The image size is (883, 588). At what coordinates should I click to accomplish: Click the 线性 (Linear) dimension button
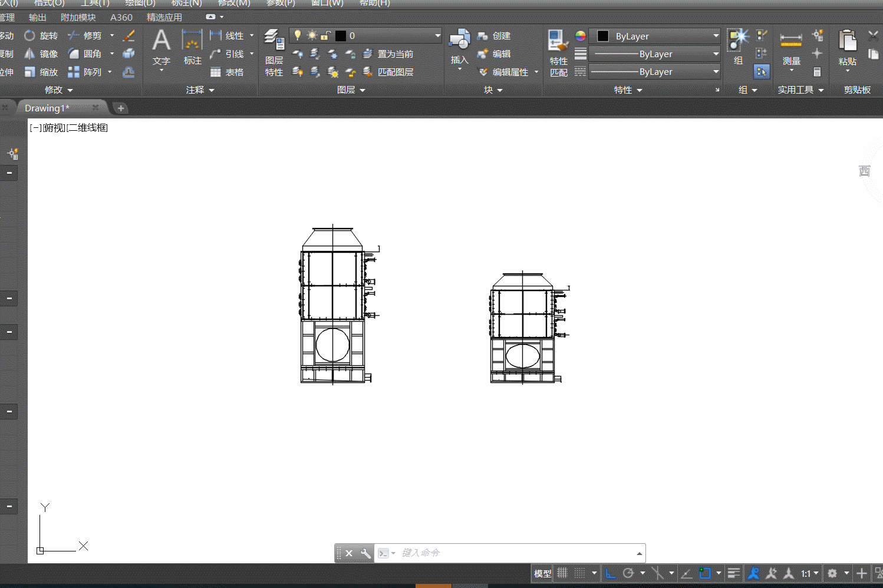(228, 36)
